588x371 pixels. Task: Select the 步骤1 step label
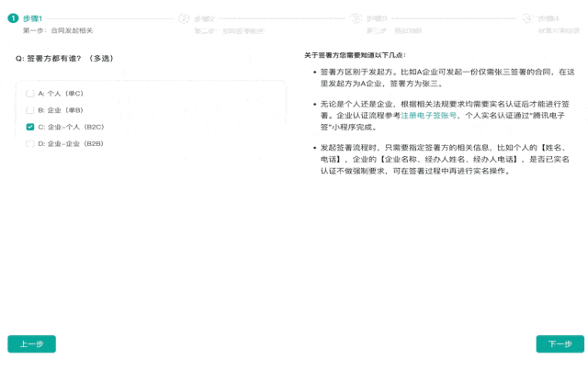coord(33,18)
